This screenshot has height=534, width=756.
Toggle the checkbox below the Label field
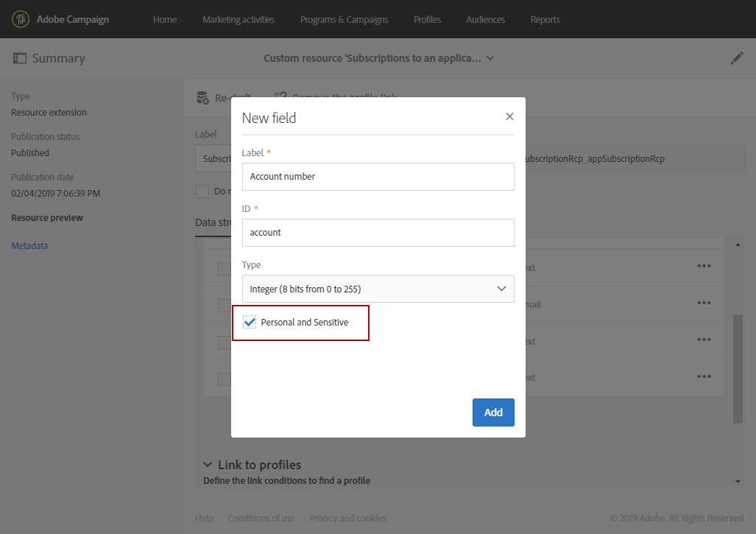[x=202, y=192]
